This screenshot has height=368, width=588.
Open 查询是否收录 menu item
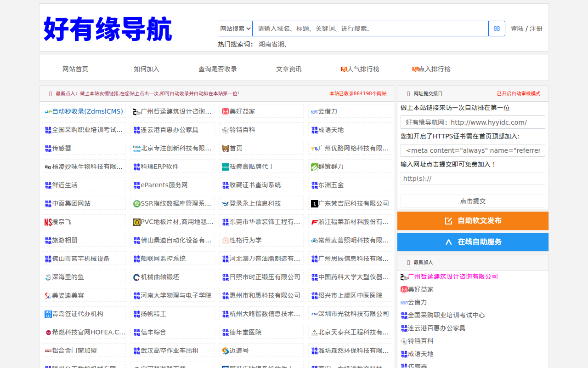pyautogui.click(x=218, y=69)
